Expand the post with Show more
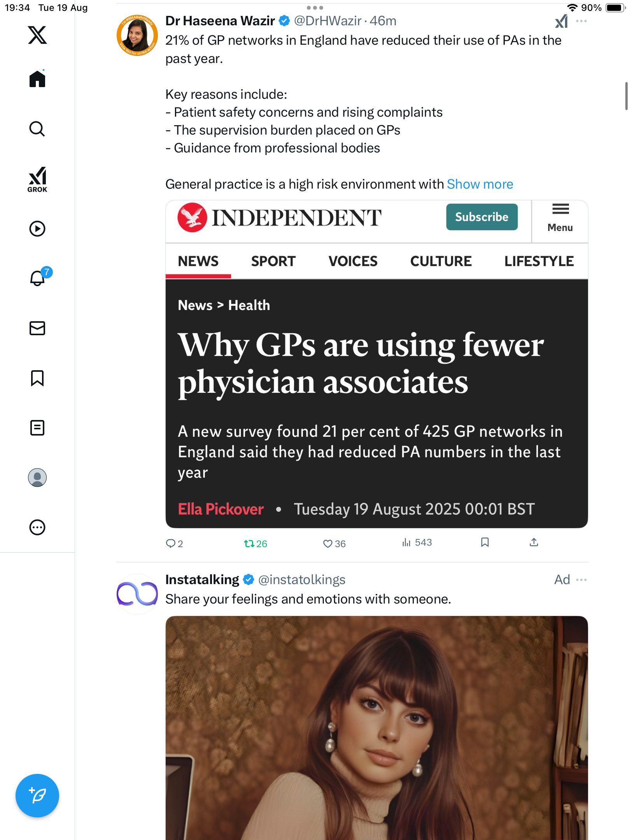The height and width of the screenshot is (840, 630). [480, 184]
